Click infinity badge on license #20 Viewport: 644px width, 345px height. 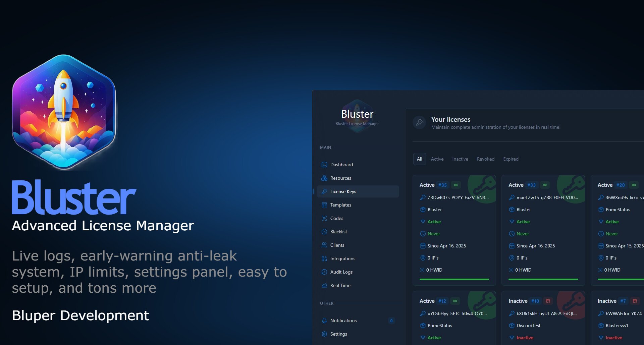(634, 185)
